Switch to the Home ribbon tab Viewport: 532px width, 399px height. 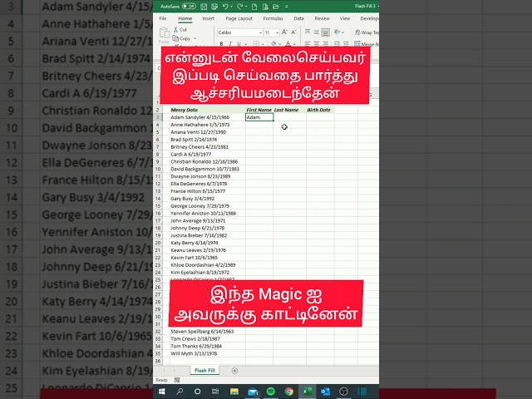click(185, 18)
